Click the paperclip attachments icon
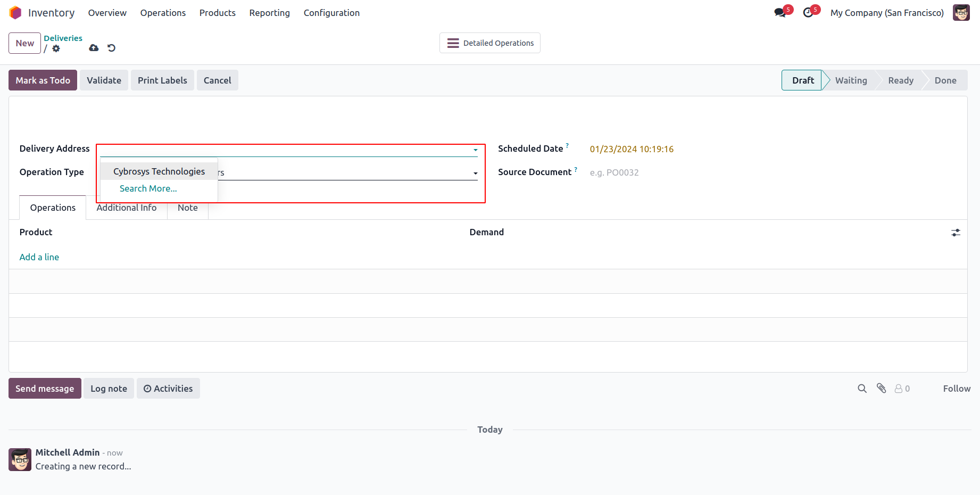The width and height of the screenshot is (980, 495). coord(882,389)
